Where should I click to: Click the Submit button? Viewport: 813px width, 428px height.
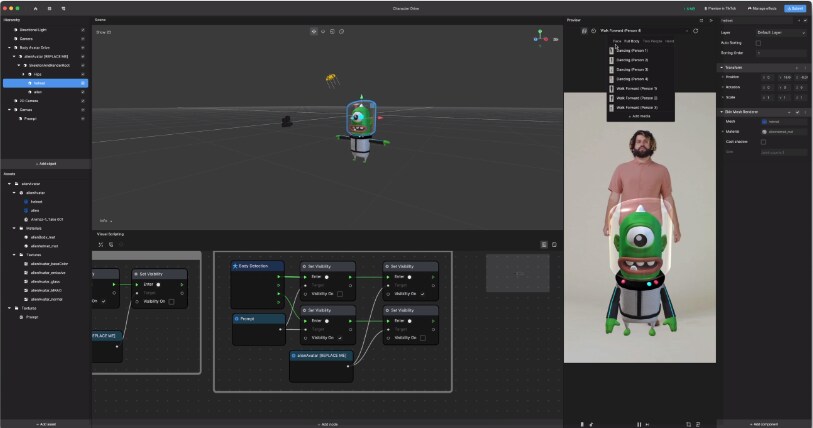795,8
